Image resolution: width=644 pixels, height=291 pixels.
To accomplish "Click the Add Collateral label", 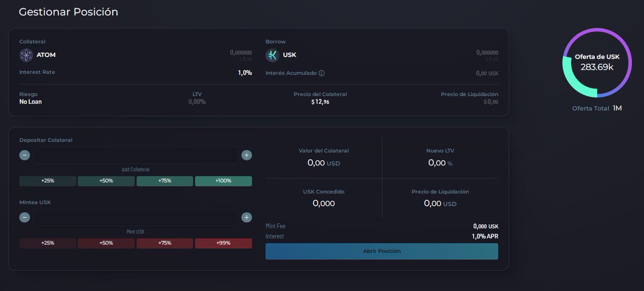I will 135,170.
